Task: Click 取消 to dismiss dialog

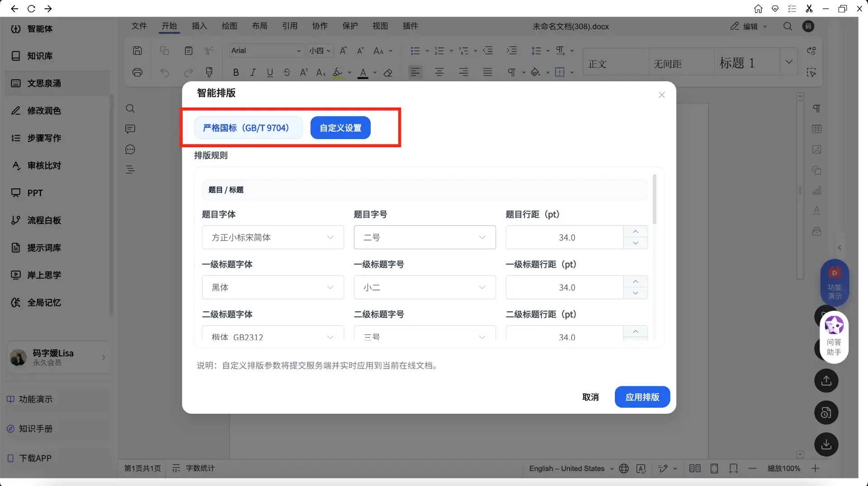Action: 590,397
